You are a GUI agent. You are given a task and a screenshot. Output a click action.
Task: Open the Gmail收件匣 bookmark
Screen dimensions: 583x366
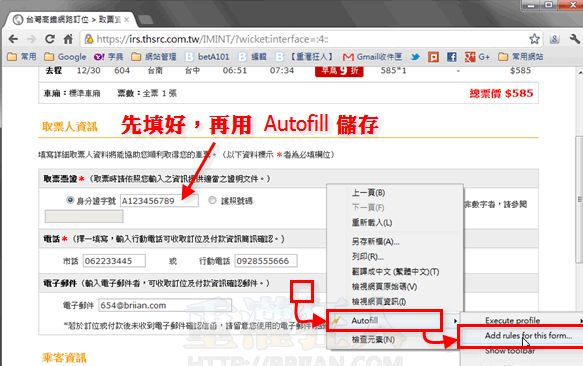point(372,57)
